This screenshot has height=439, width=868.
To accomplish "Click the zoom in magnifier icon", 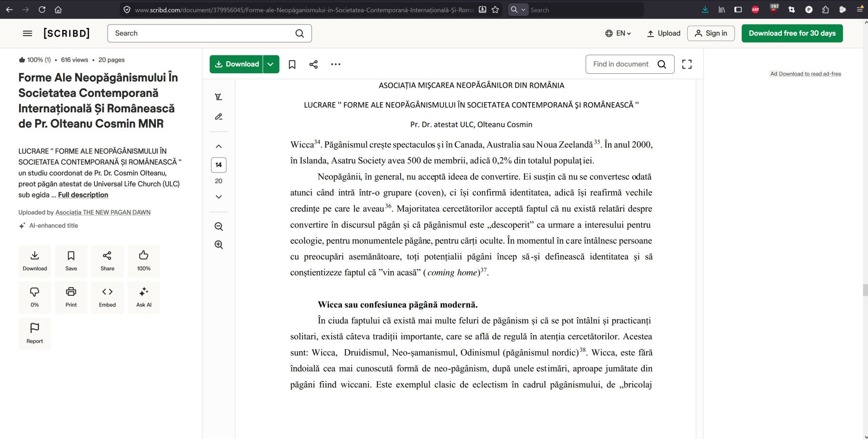I will click(218, 245).
